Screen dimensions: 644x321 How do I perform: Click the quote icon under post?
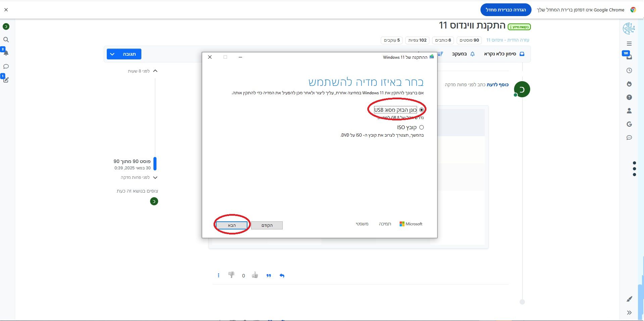269,276
